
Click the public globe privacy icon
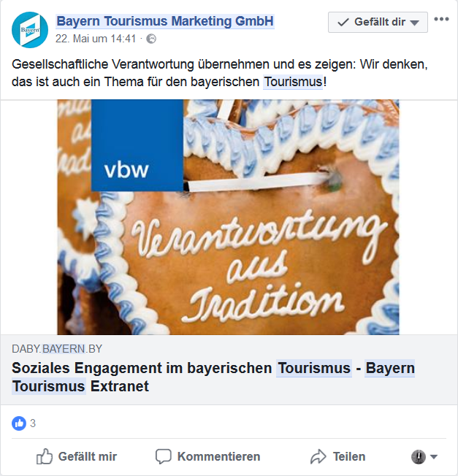pyautogui.click(x=151, y=39)
